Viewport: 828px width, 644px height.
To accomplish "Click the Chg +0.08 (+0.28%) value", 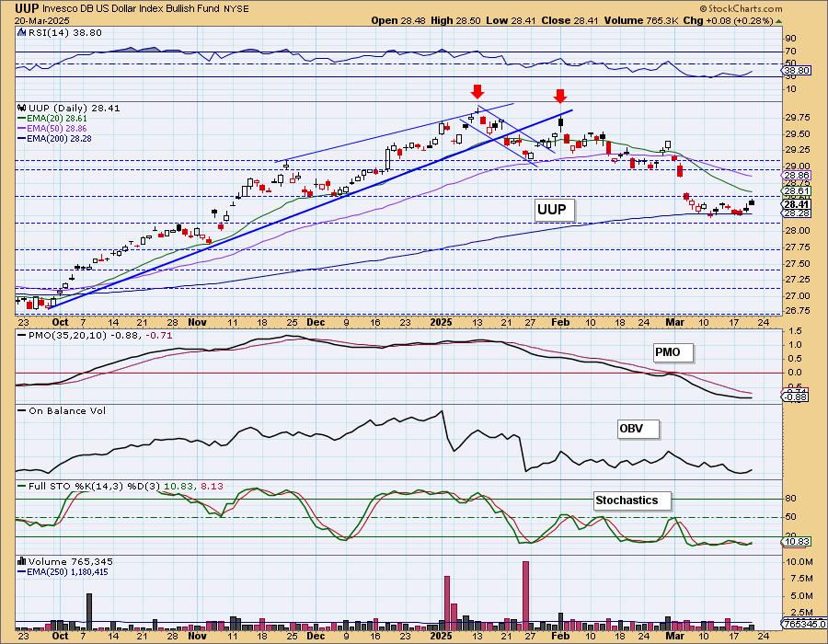I will 729,20.
